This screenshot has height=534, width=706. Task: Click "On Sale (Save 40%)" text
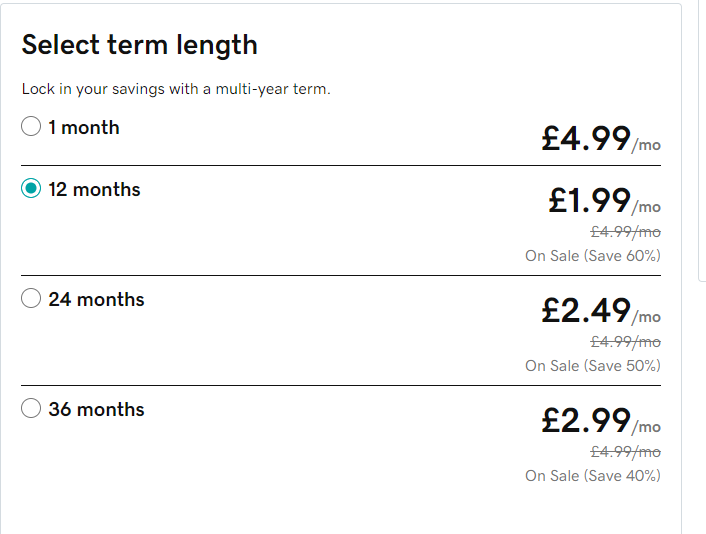(592, 475)
